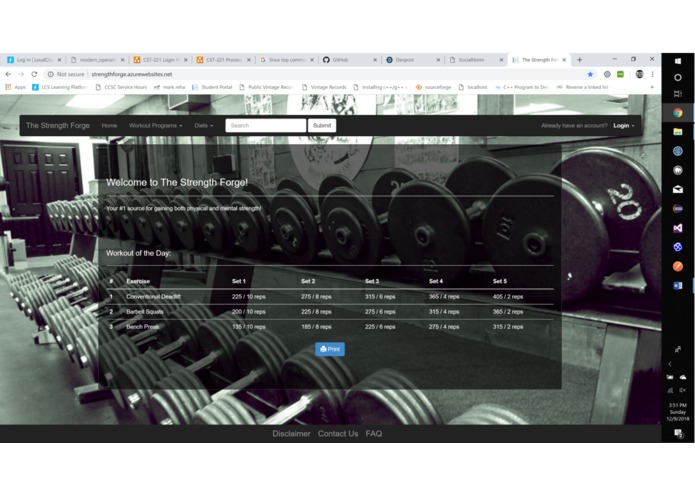Open Task View on the taskbar
Screen dimensions: 695x494
pyautogui.click(x=678, y=93)
